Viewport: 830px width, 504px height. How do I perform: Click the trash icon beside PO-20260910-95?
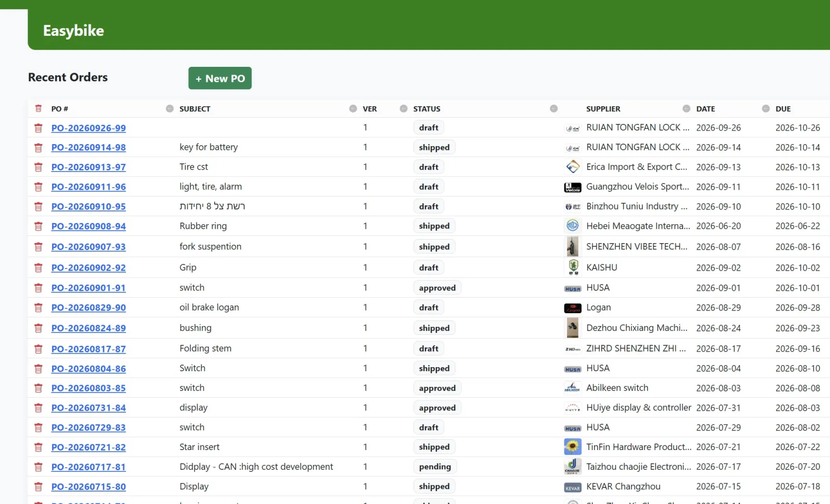click(x=38, y=207)
